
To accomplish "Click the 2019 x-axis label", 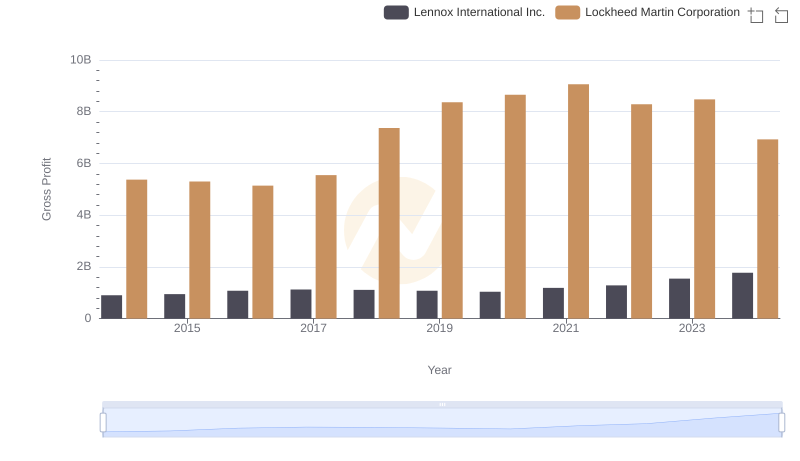I will point(439,328).
